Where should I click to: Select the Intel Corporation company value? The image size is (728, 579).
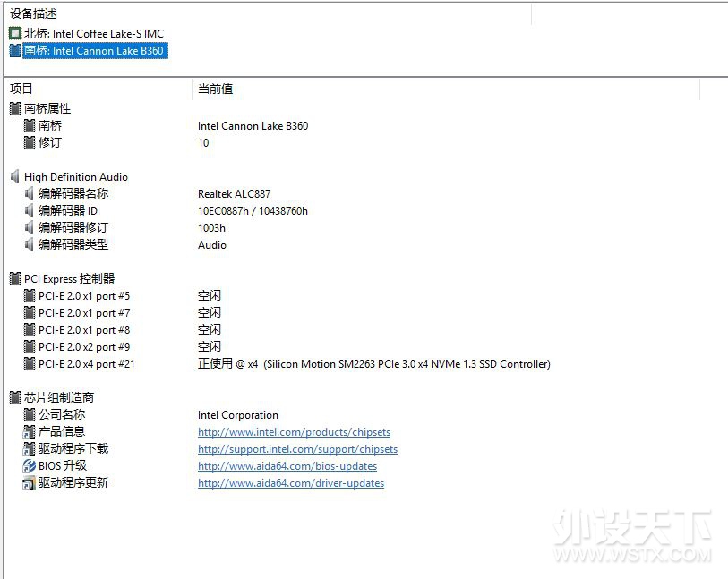pos(238,414)
